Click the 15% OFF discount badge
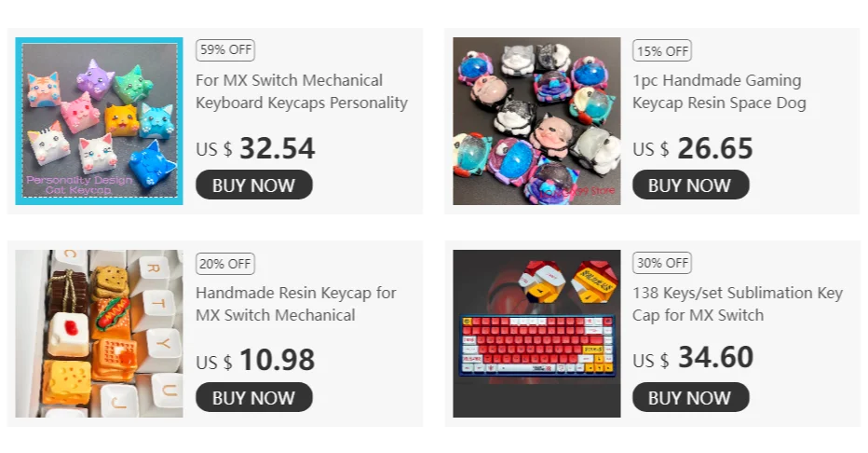 662,51
